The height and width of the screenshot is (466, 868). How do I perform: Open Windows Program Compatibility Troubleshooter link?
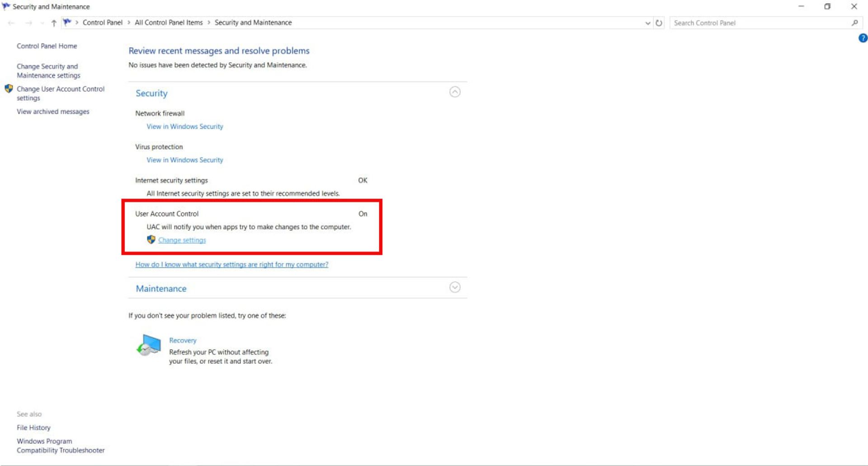pyautogui.click(x=61, y=446)
